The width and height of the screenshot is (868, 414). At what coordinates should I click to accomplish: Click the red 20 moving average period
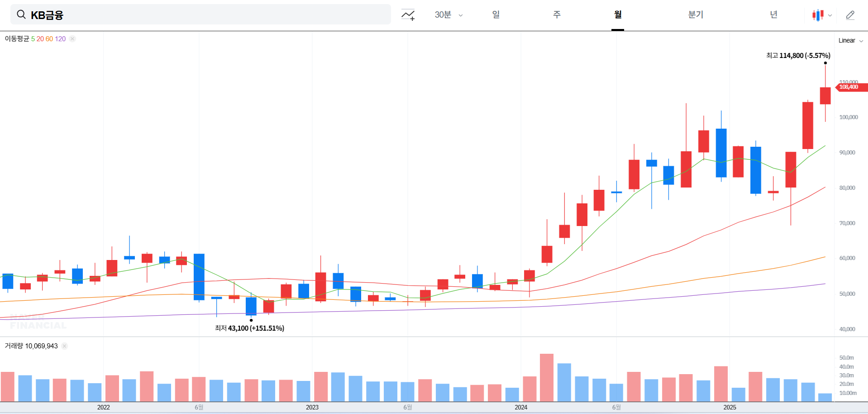(40, 39)
